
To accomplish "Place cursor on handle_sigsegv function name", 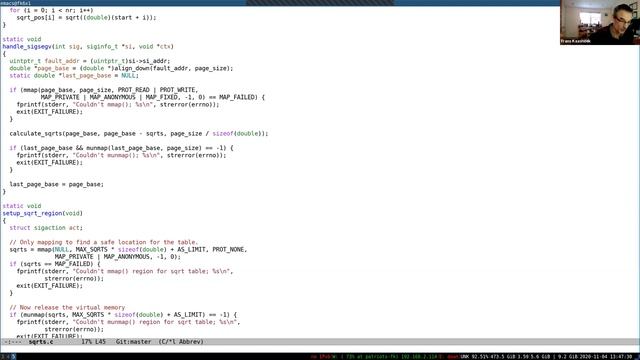I will (27, 47).
